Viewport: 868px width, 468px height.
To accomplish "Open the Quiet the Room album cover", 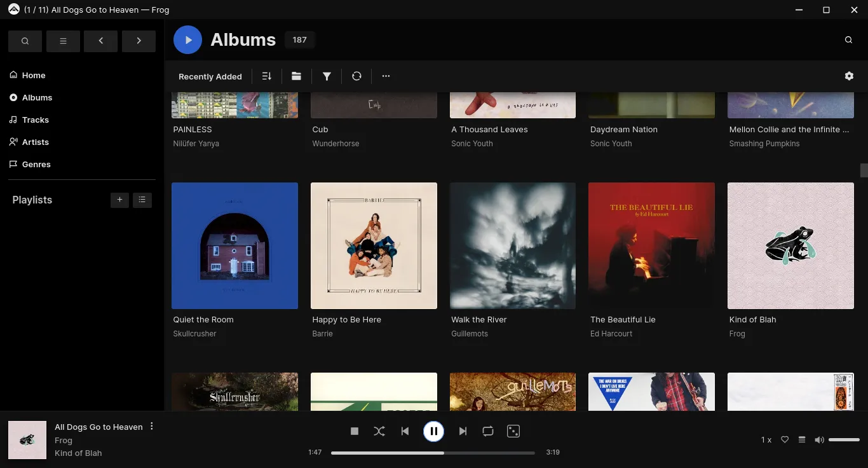I will (x=234, y=245).
